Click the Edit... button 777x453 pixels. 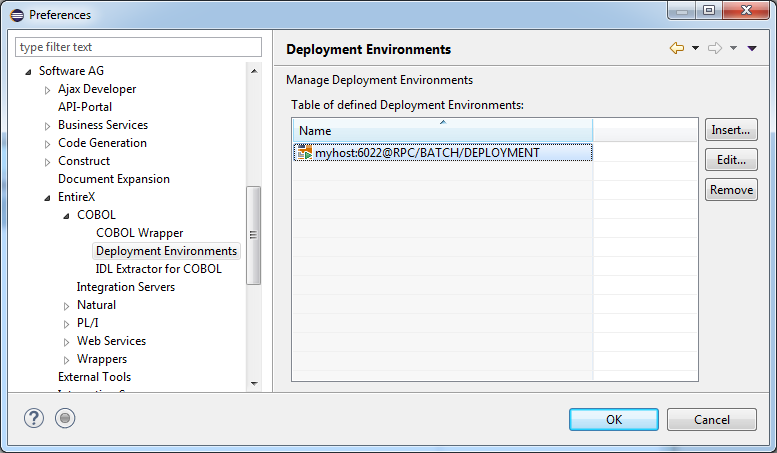pyautogui.click(x=731, y=160)
